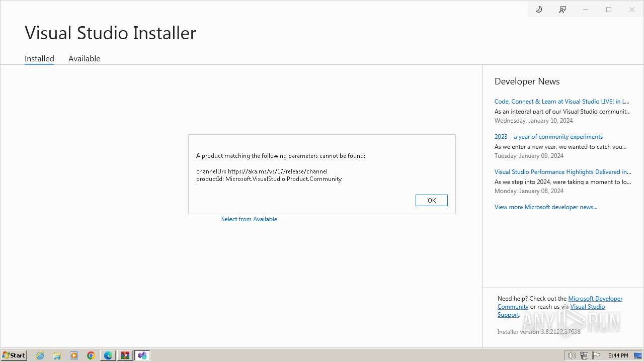The width and height of the screenshot is (644, 362).
Task: Click the 8:44 PM system clock
Action: [618, 355]
